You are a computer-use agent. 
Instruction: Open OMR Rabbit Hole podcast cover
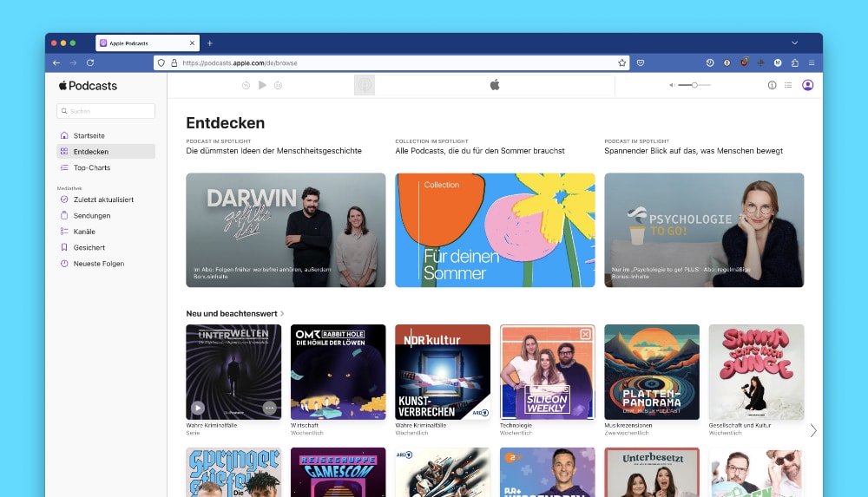tap(339, 372)
